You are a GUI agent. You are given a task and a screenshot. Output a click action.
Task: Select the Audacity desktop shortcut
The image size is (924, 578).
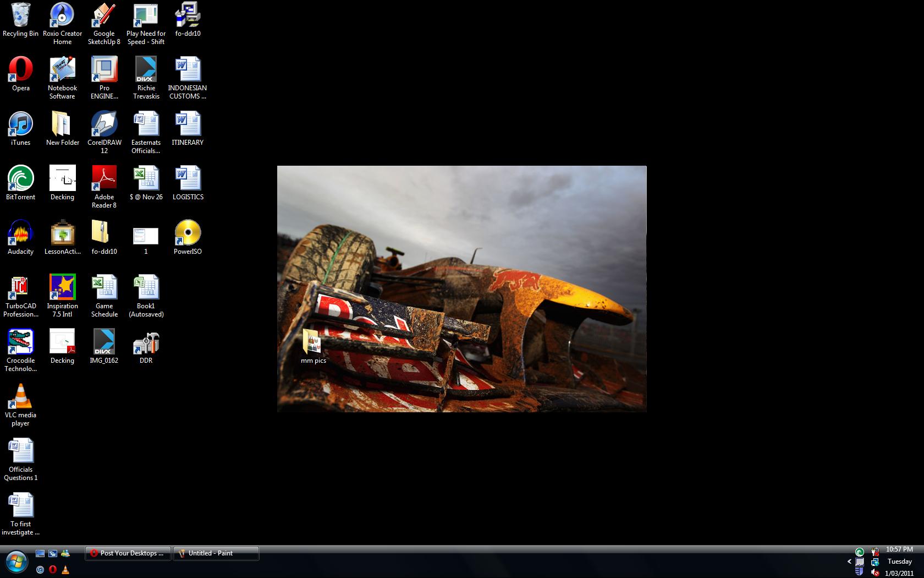click(20, 238)
